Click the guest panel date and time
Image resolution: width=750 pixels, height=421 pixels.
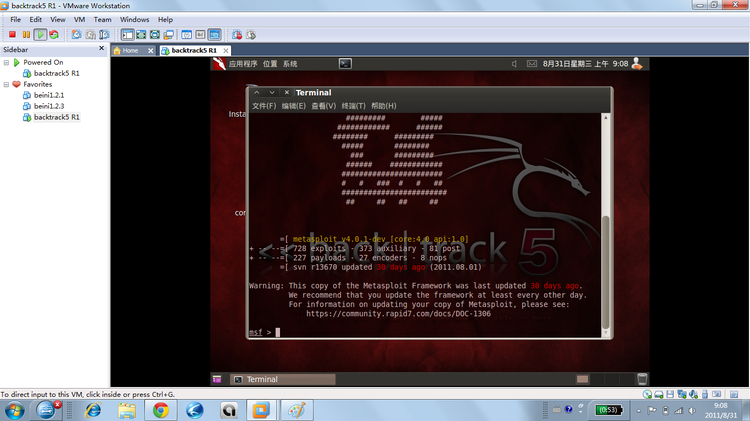point(585,64)
